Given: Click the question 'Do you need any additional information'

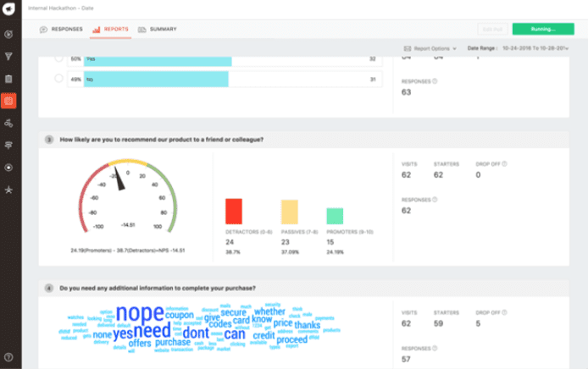Looking at the screenshot, I should (x=158, y=288).
